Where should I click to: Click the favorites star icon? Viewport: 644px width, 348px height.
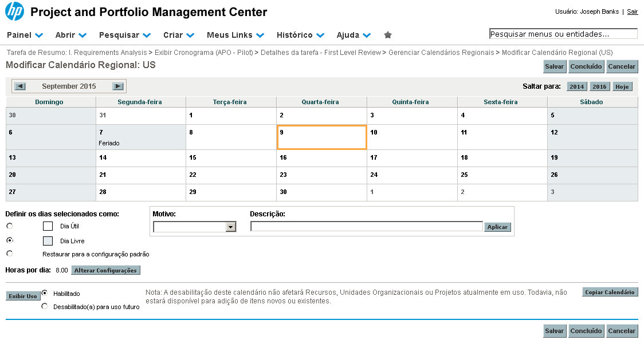(x=388, y=35)
